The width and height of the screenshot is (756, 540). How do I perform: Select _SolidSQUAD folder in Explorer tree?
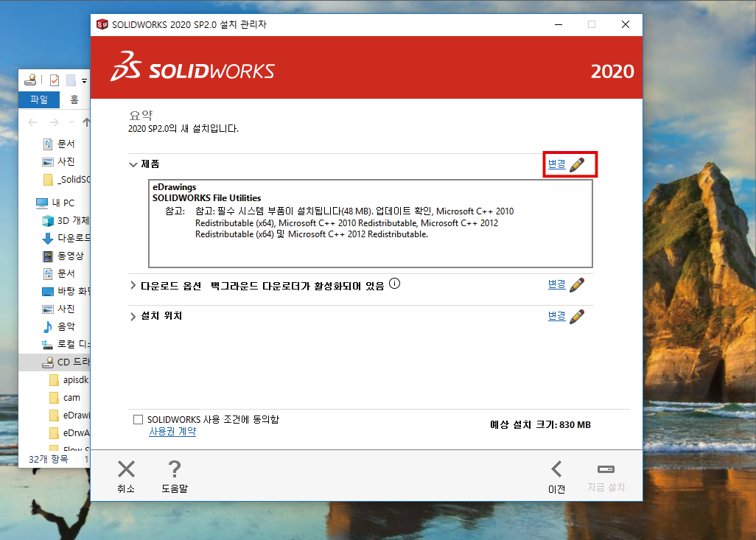[66, 179]
